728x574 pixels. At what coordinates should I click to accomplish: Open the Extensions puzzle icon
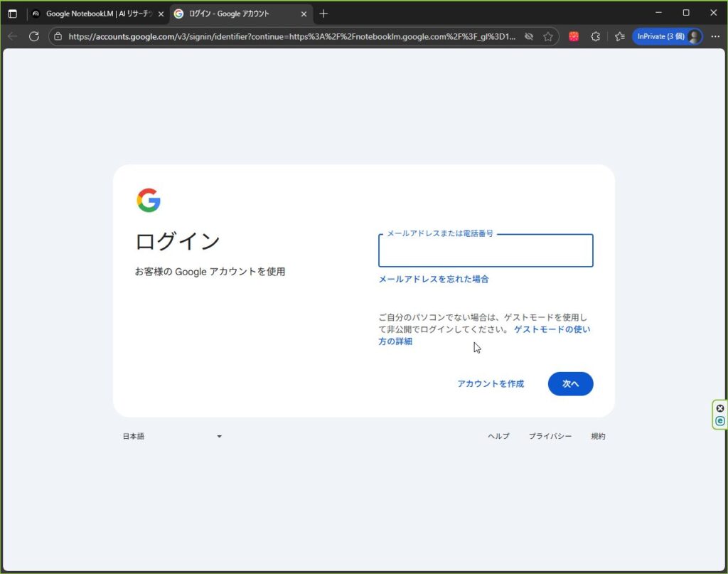[596, 36]
